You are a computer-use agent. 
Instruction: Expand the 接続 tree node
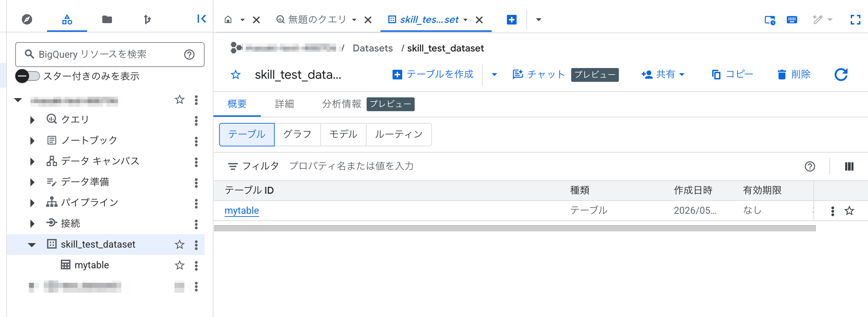(x=32, y=223)
